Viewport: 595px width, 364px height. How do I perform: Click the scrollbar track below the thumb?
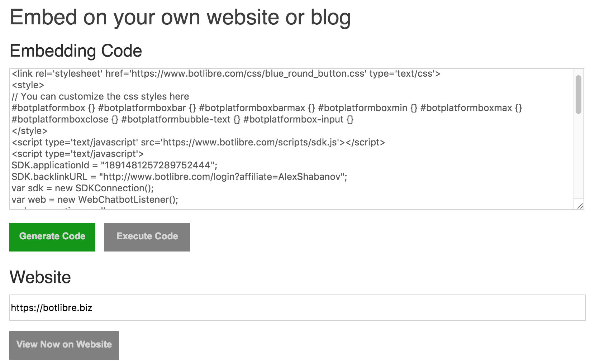point(578,158)
